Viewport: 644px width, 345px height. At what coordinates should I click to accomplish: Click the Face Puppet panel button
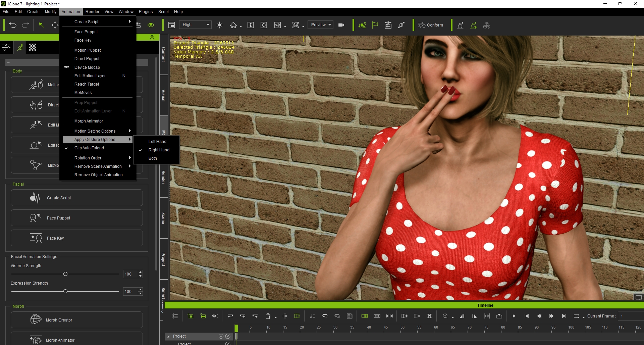77,218
